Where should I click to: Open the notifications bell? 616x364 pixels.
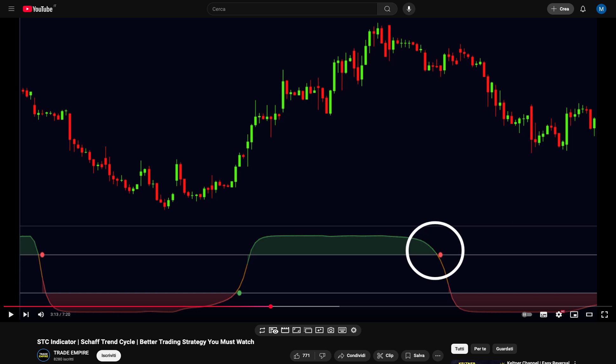pos(583,9)
